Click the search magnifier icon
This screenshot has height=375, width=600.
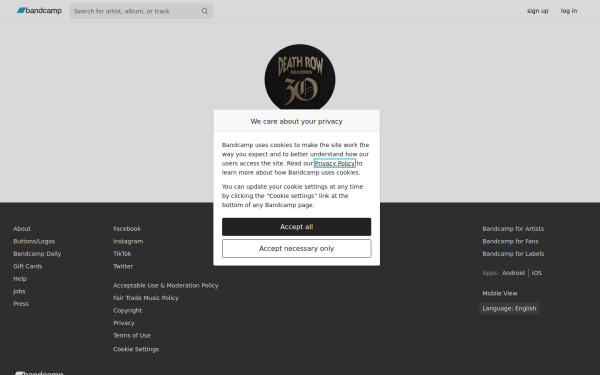point(205,11)
